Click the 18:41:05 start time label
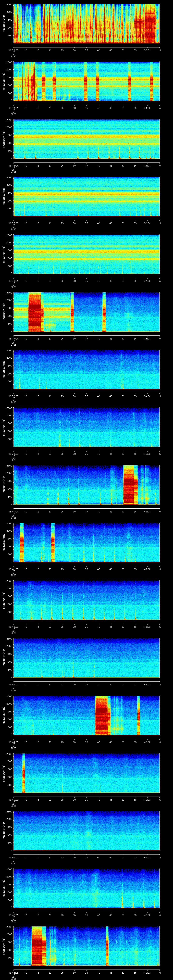 pos(13,569)
